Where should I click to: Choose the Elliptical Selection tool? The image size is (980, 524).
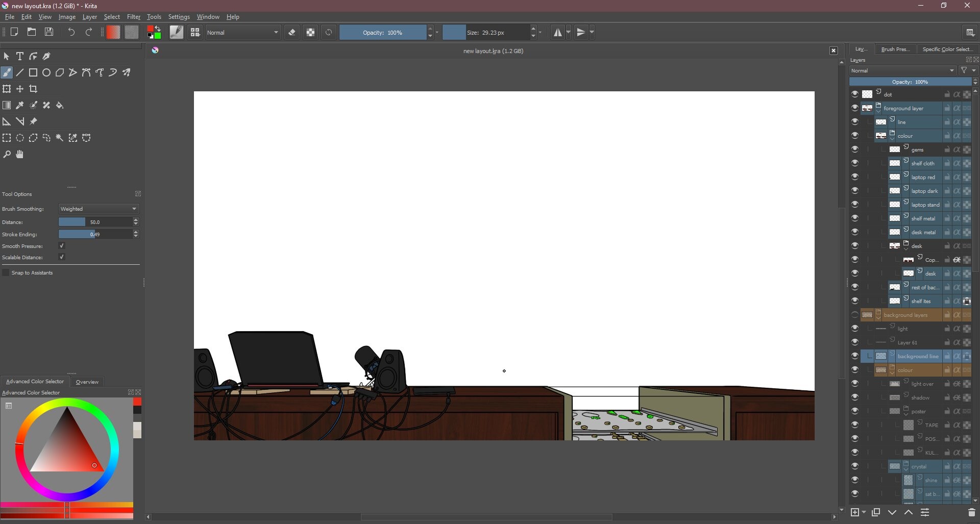coord(20,138)
